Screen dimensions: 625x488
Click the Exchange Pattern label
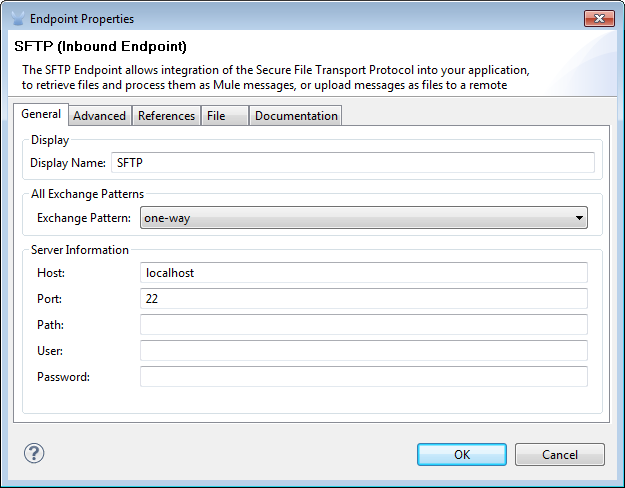pos(84,218)
